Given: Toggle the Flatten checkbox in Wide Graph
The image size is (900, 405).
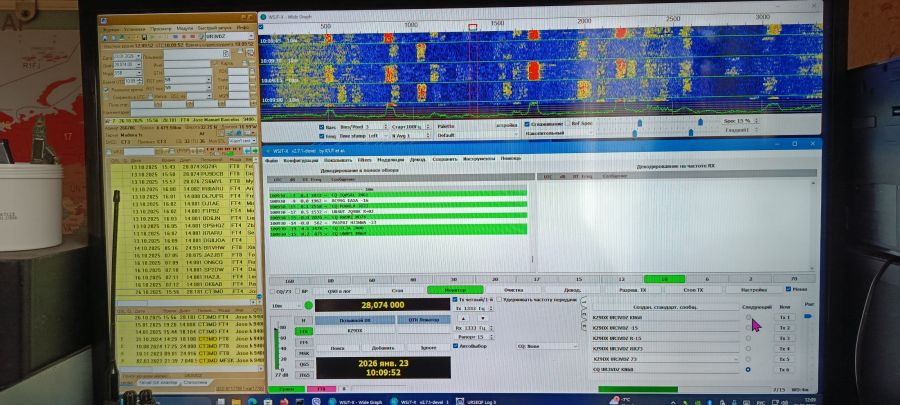Looking at the screenshot, I should click(x=528, y=125).
